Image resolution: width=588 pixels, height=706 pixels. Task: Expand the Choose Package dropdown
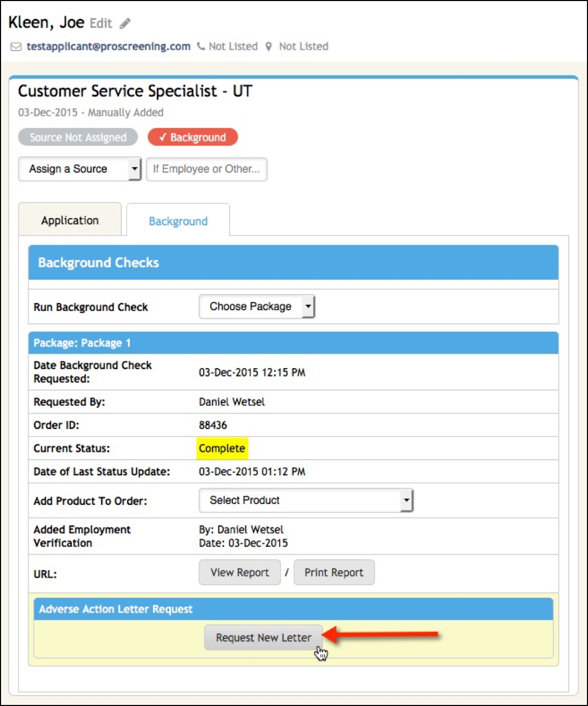[x=257, y=307]
